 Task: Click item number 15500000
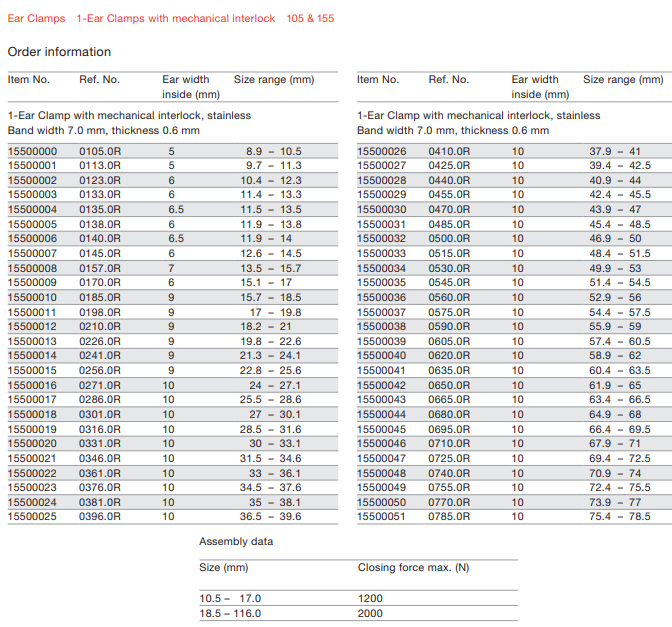(32, 151)
